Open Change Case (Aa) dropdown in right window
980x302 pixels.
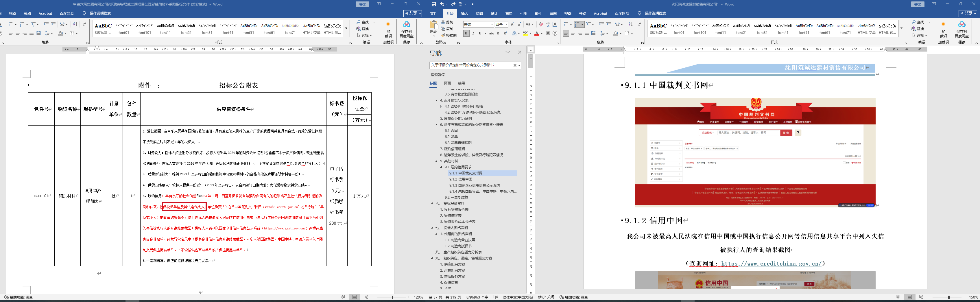529,24
